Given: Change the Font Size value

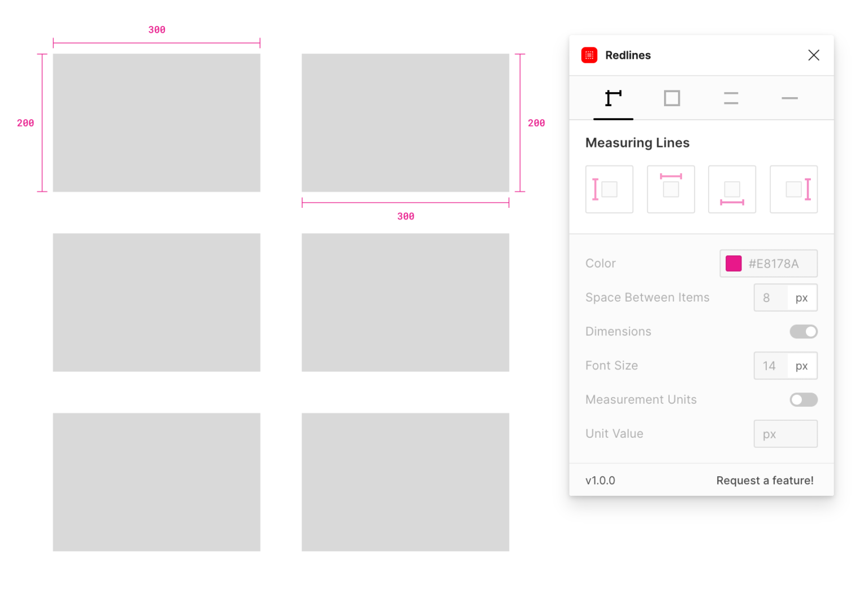Looking at the screenshot, I should click(770, 365).
